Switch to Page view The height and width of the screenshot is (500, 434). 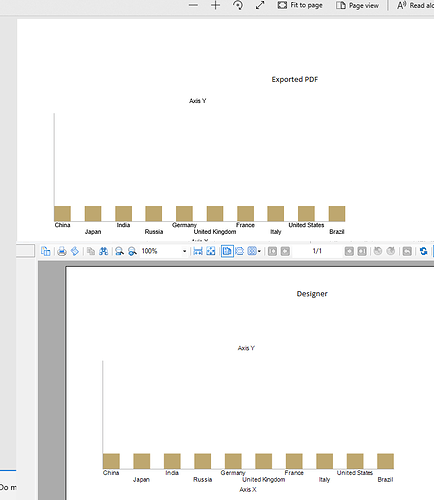[x=357, y=5]
